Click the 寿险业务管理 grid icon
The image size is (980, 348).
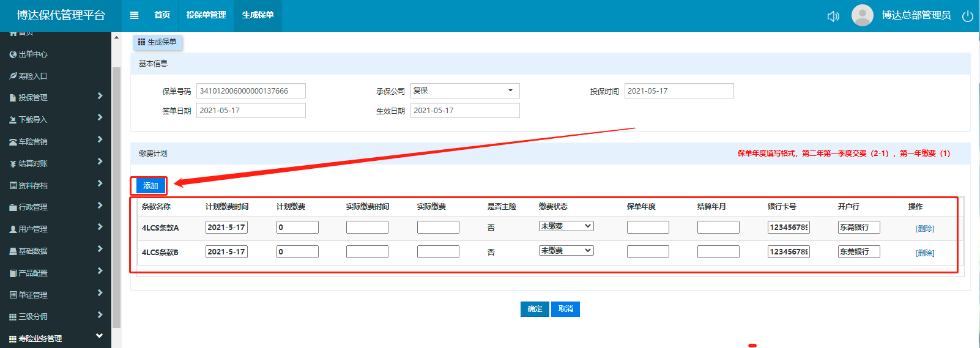tap(13, 339)
